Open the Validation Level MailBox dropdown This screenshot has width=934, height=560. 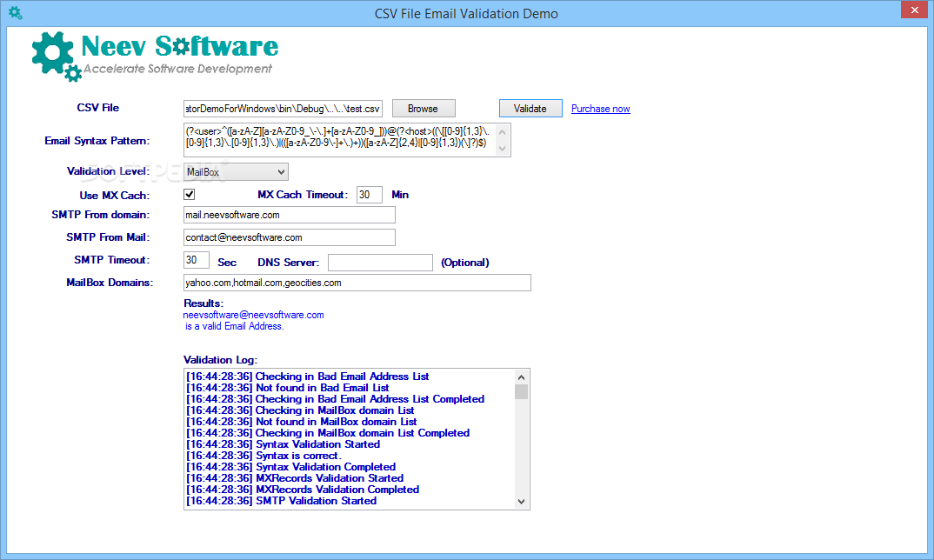click(x=236, y=171)
